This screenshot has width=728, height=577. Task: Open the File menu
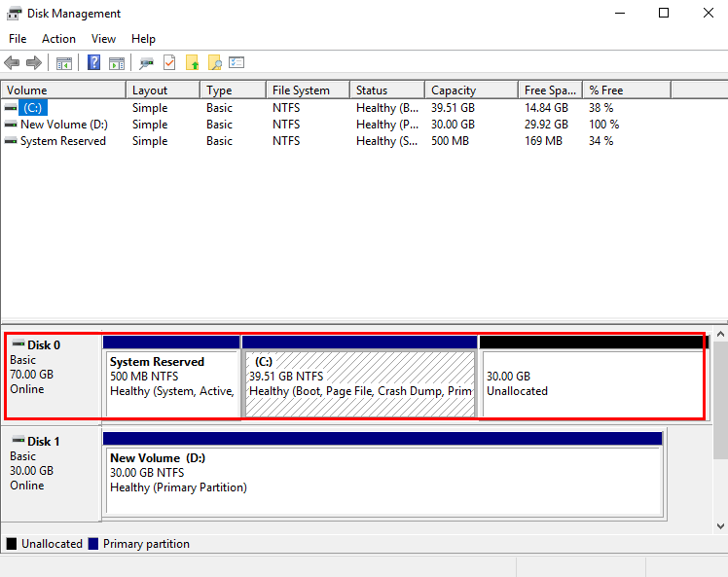(x=18, y=39)
